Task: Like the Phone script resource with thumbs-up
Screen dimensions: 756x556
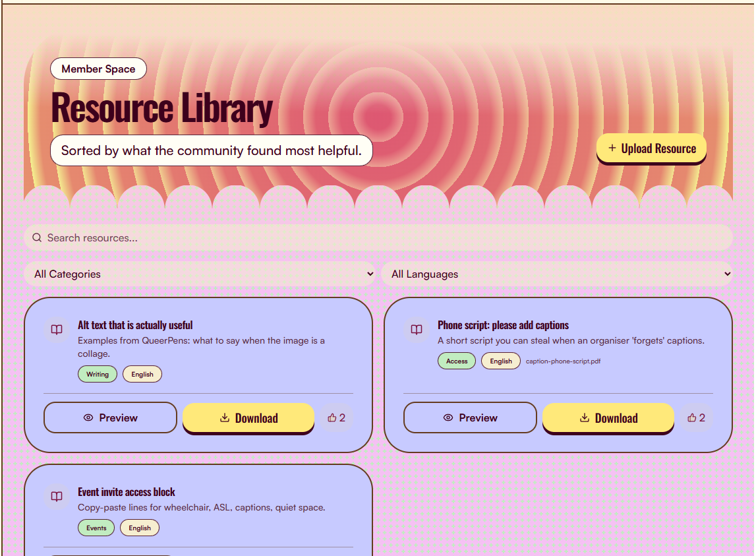Action: (x=696, y=418)
